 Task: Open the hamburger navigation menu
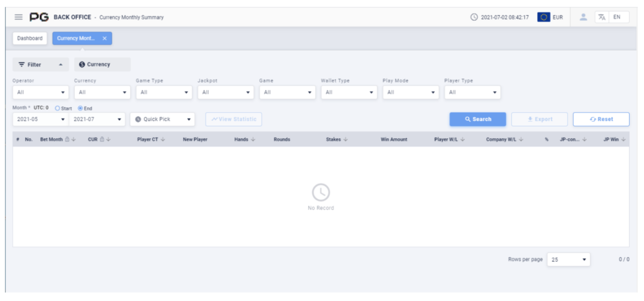click(18, 17)
